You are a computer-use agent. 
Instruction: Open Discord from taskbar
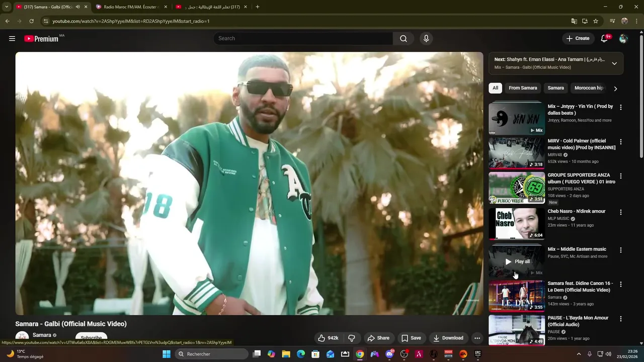[389, 354]
